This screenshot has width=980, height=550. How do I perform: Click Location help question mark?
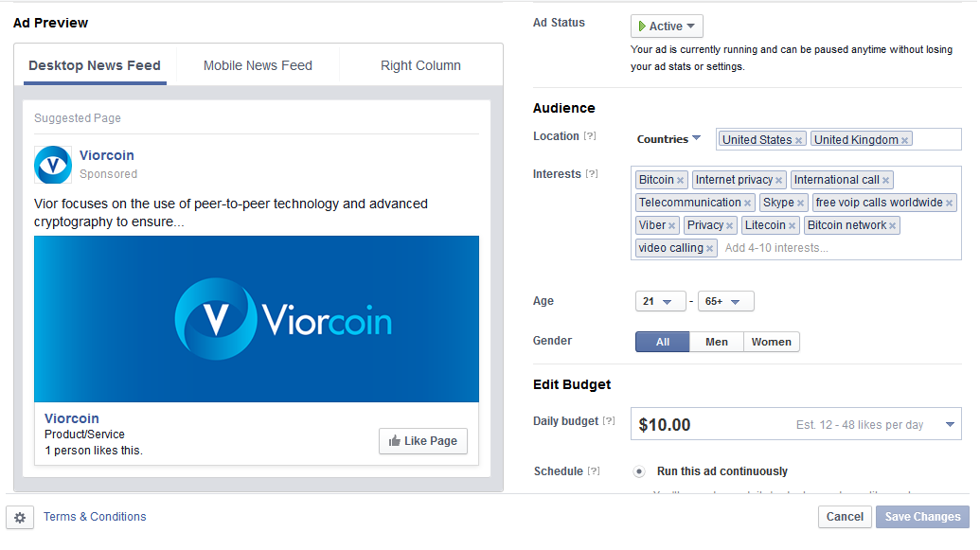589,136
